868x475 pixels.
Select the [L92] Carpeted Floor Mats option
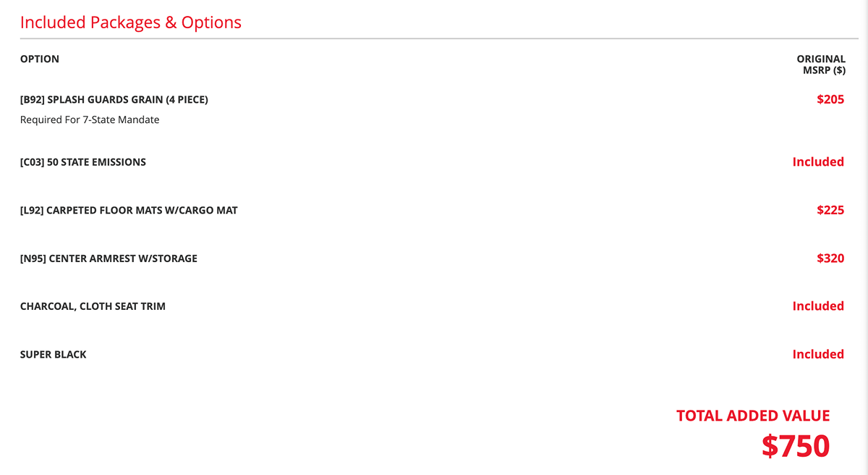tap(129, 211)
